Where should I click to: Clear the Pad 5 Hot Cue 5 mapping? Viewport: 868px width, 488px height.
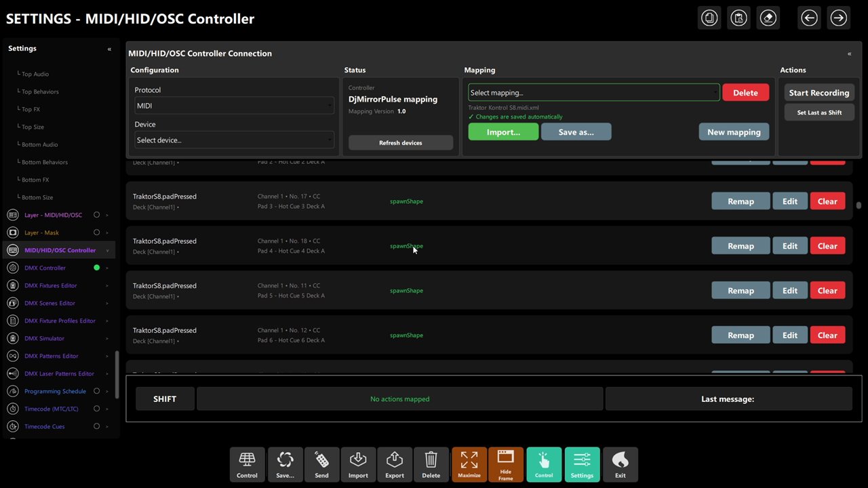coord(827,291)
